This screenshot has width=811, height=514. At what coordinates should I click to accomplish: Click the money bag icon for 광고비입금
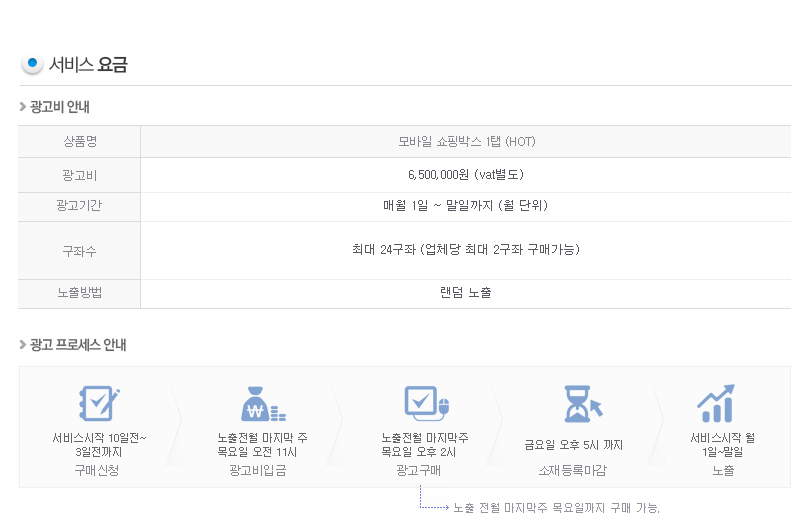pos(263,404)
